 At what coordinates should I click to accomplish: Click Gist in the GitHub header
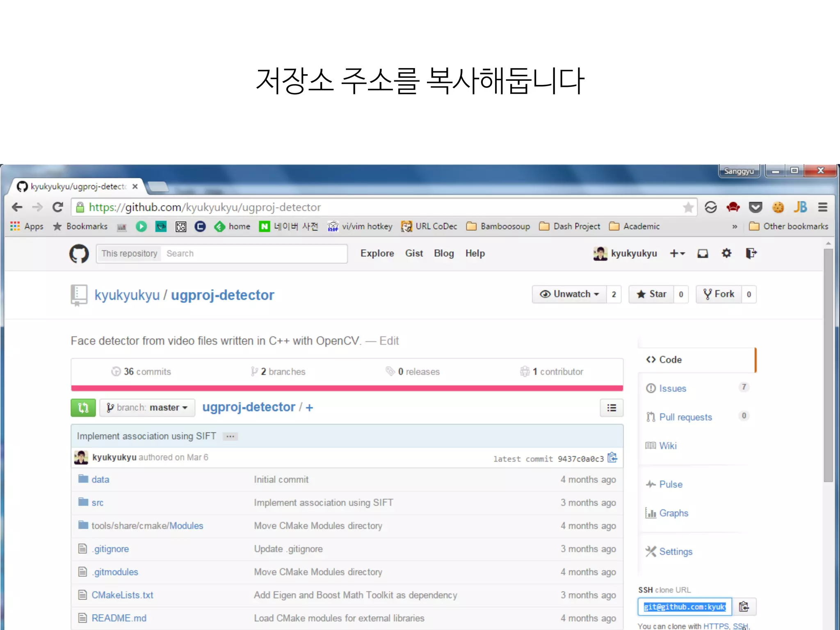coord(414,253)
